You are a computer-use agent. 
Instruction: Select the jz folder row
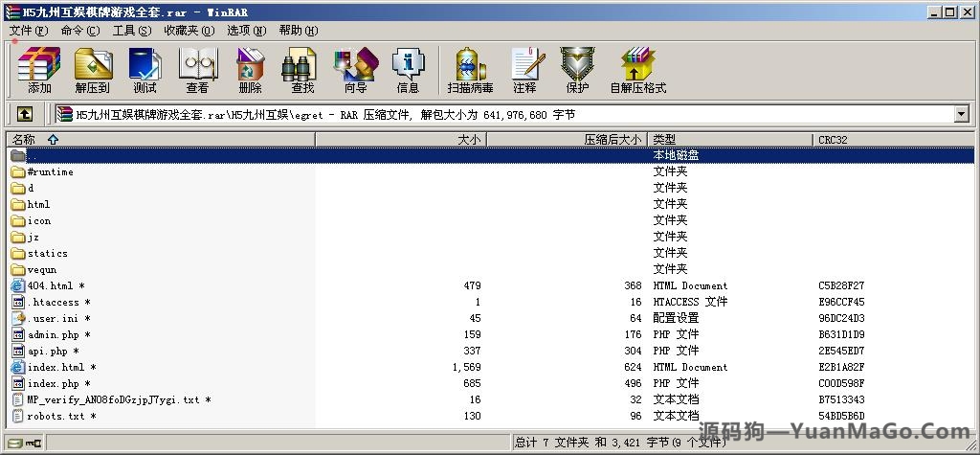[x=490, y=237]
